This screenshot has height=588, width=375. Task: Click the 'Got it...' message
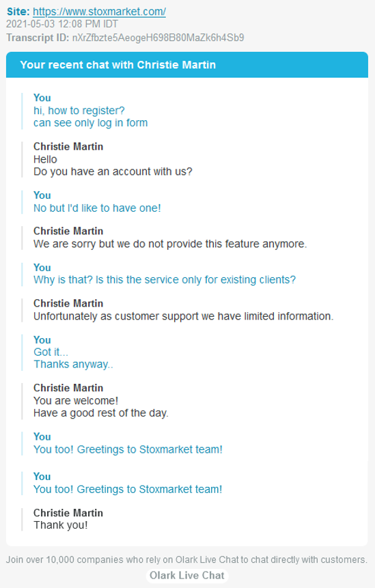click(x=51, y=352)
